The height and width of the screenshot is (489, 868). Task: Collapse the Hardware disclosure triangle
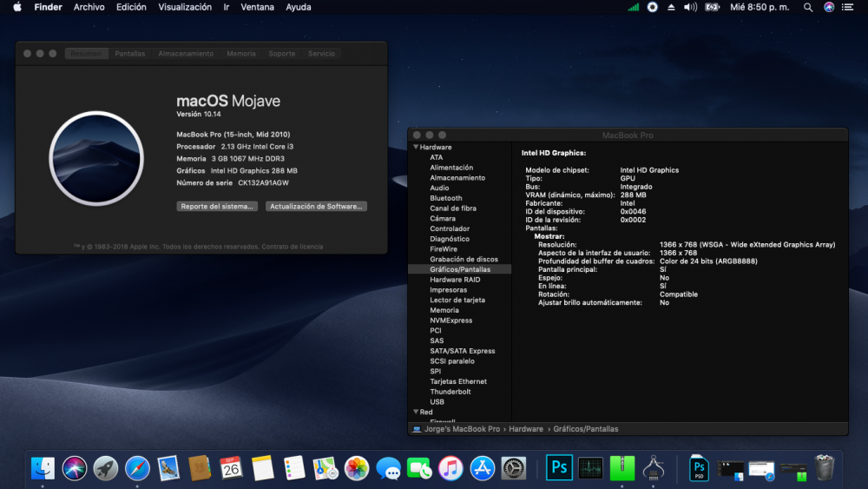416,148
